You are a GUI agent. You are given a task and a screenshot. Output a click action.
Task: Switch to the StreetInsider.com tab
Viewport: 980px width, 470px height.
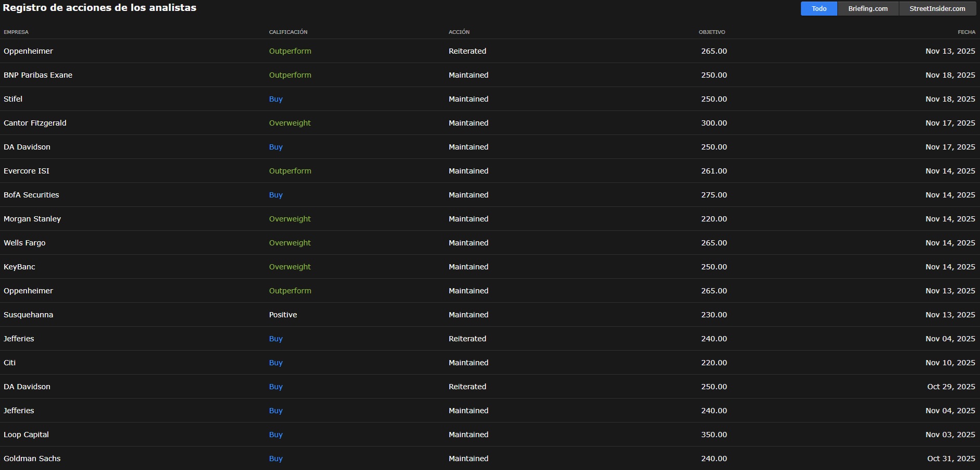coord(937,9)
